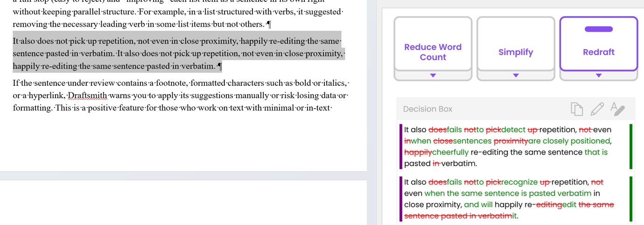Click the green bar right of first suggestion

(631, 147)
